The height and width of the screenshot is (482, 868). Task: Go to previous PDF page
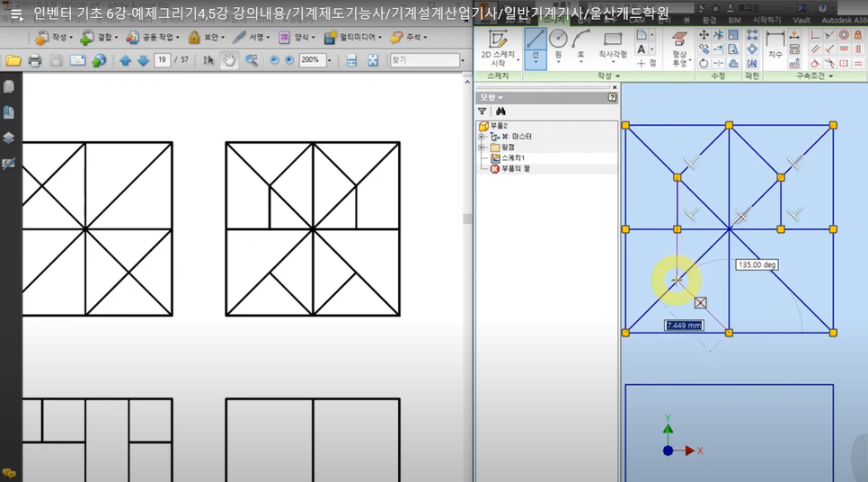[x=125, y=60]
